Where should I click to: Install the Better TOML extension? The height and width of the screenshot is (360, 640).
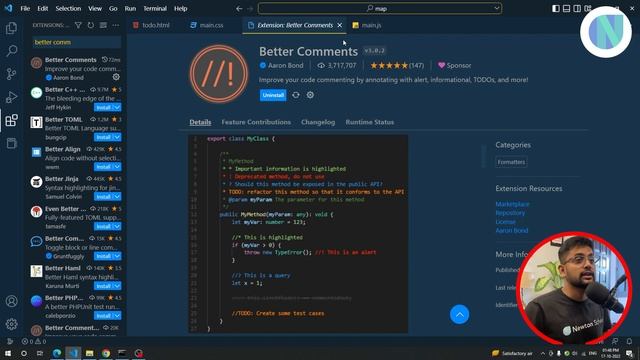click(104, 137)
